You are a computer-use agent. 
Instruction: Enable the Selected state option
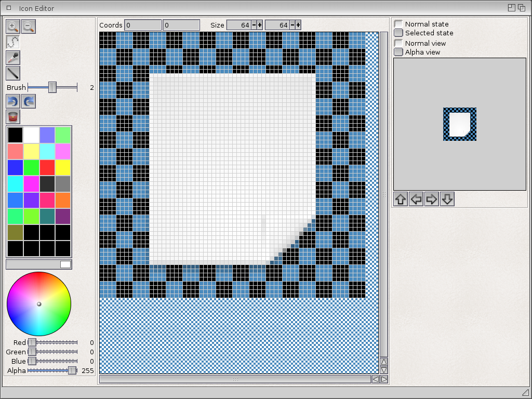tap(398, 33)
